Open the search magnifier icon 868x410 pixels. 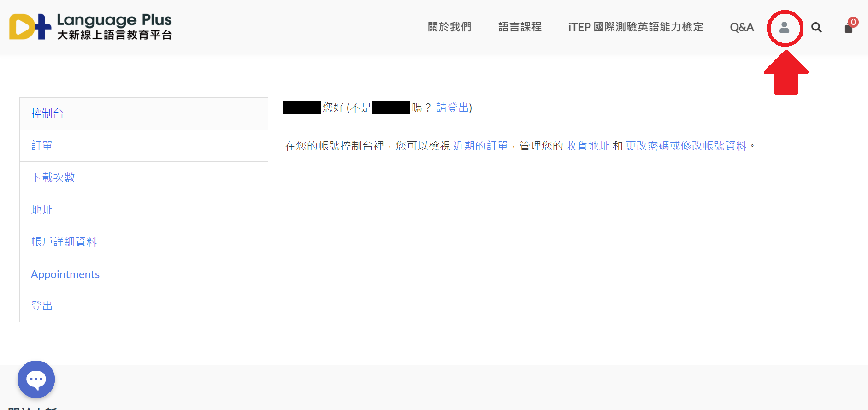click(x=816, y=28)
